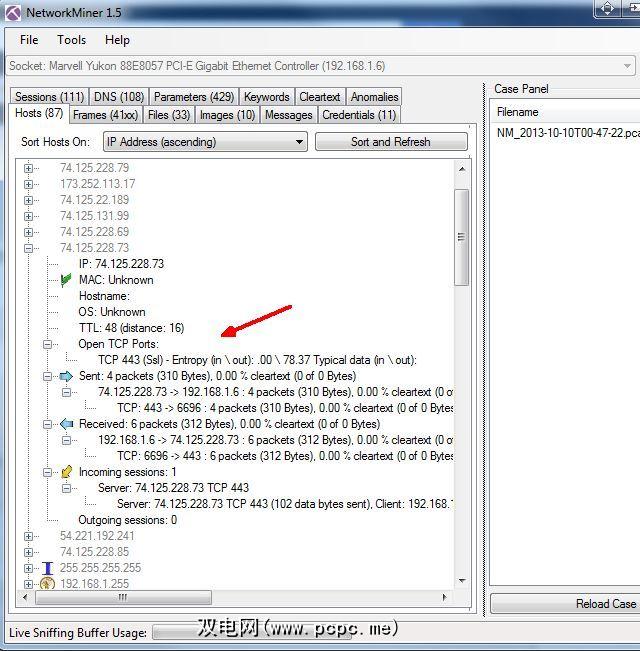Switch to the Images (10) tab
Image resolution: width=640 pixels, height=651 pixels.
pos(227,115)
